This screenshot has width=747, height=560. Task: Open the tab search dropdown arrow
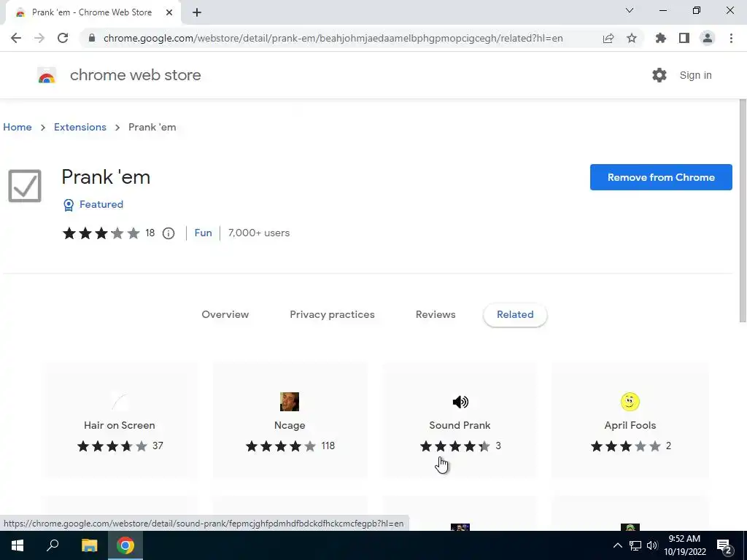point(630,10)
